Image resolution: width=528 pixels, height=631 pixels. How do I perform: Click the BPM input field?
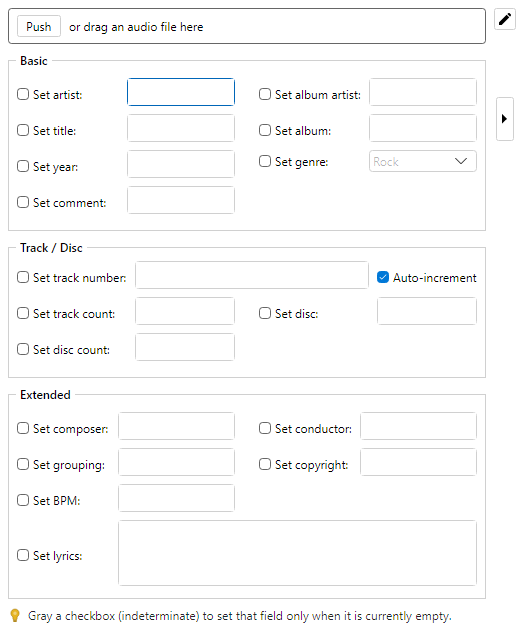pyautogui.click(x=177, y=498)
